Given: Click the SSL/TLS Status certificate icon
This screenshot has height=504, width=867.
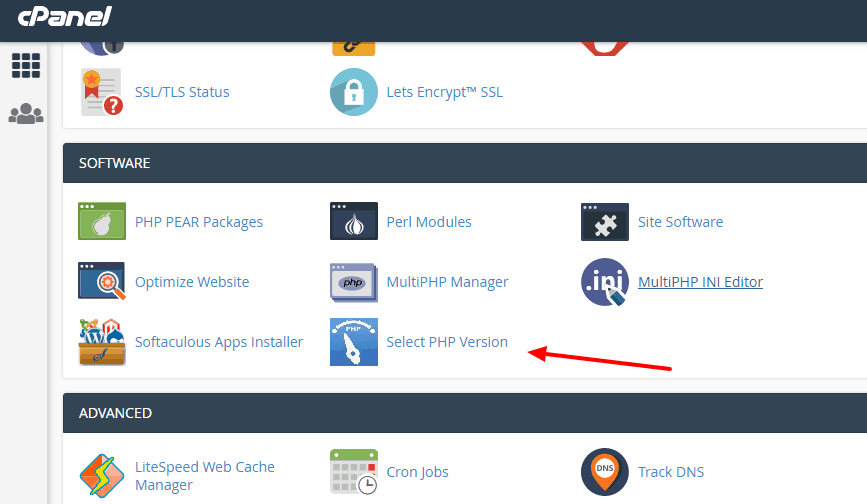Looking at the screenshot, I should click(x=101, y=92).
